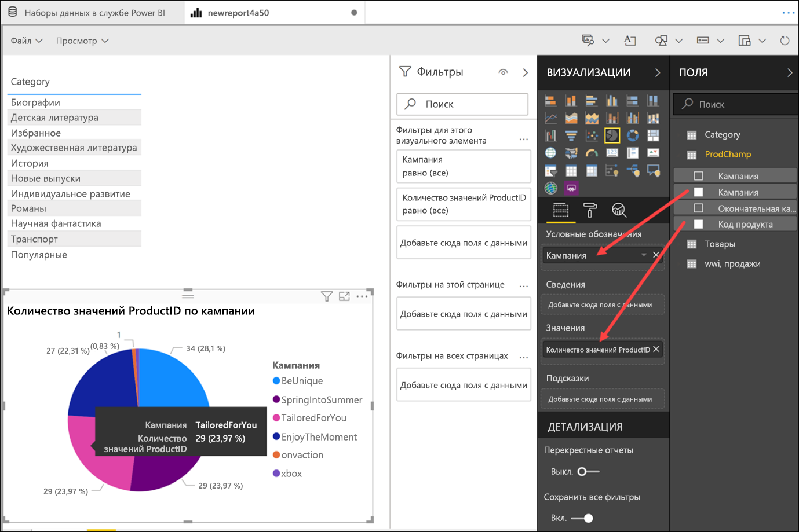Select the stacked bar chart visualization
The width and height of the screenshot is (799, 532).
550,101
